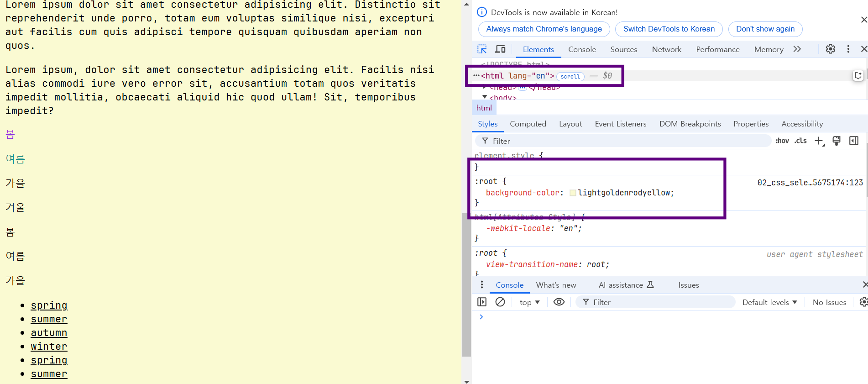Click the info icon beside DevTools notice
This screenshot has width=868, height=384.
[x=482, y=12]
